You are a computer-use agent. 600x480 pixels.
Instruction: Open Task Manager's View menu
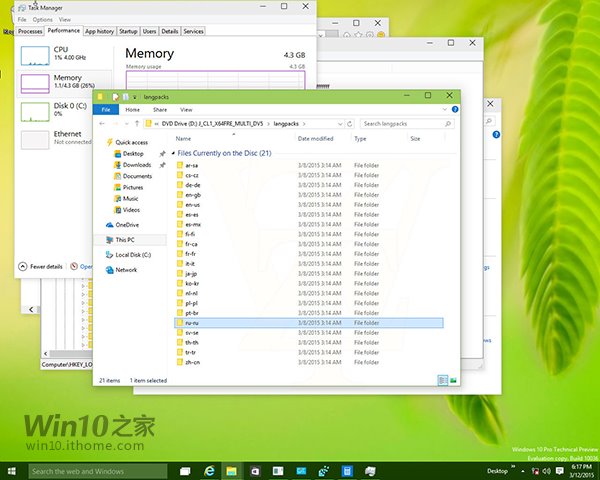click(65, 20)
